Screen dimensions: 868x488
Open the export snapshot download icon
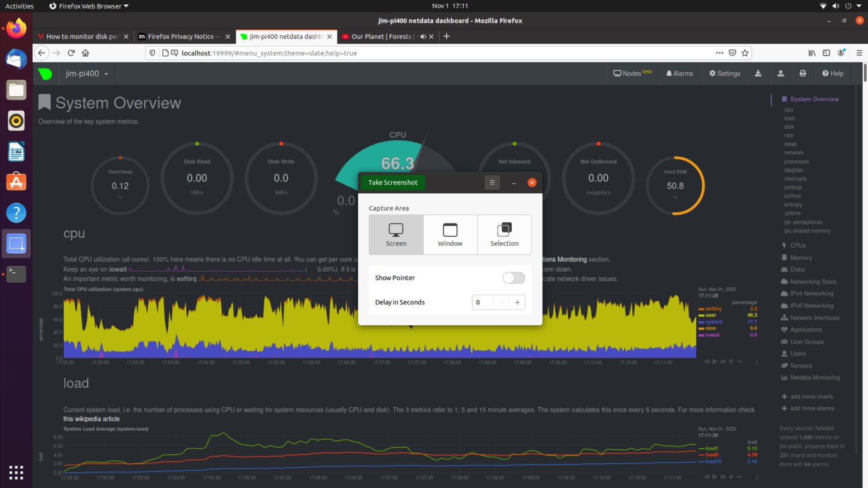[x=758, y=74]
